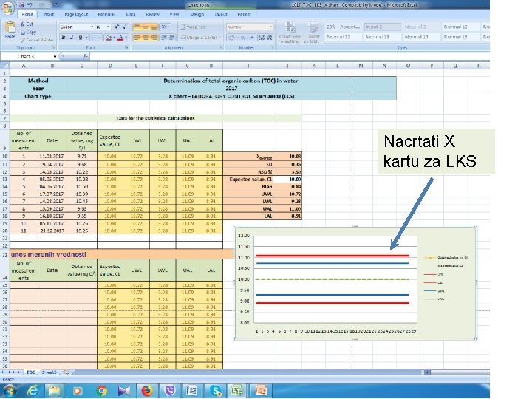
Task: Switch to the Page Layout tab
Action: pos(76,15)
